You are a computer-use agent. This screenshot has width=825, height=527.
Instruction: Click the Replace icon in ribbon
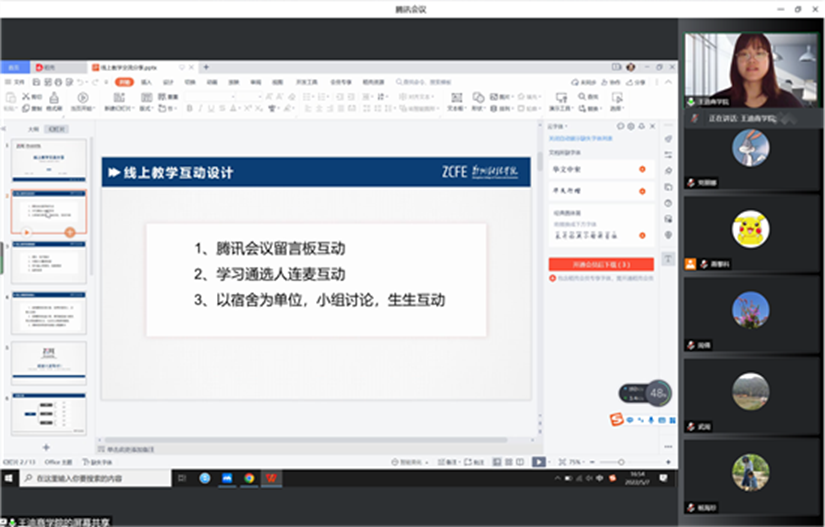(x=582, y=108)
